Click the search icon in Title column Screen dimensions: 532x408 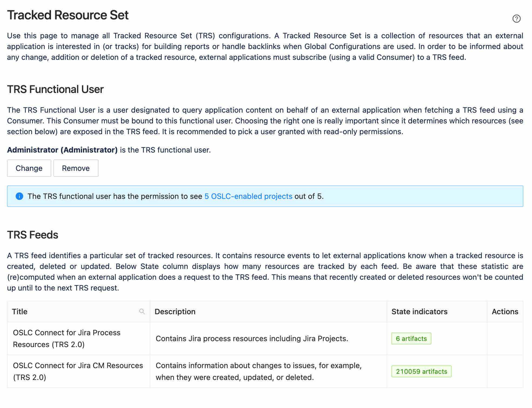pos(142,312)
